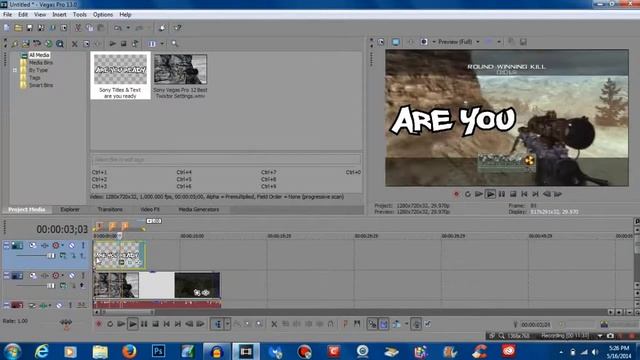
Task: Click the Insert Marker icon in timeline toolbar
Action: [x=346, y=324]
